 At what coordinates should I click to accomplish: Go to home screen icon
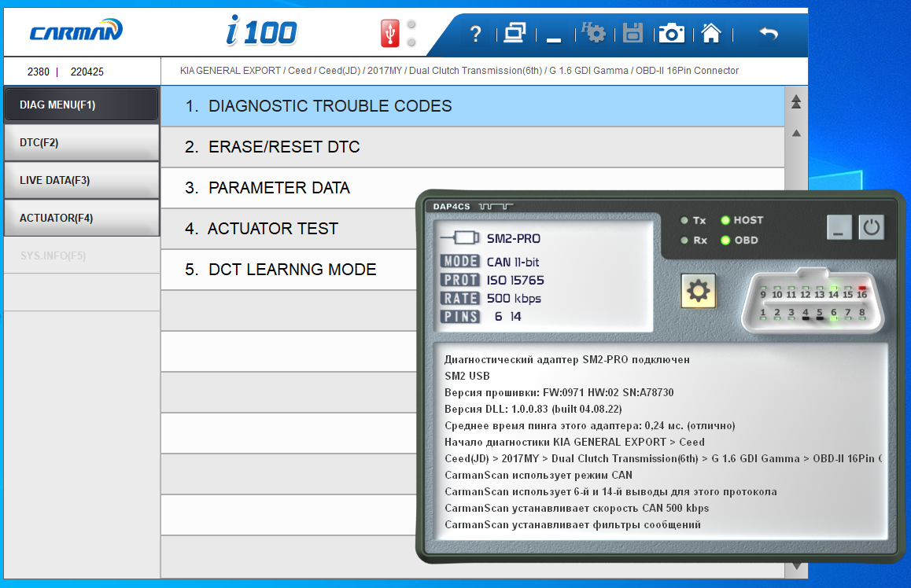point(711,33)
